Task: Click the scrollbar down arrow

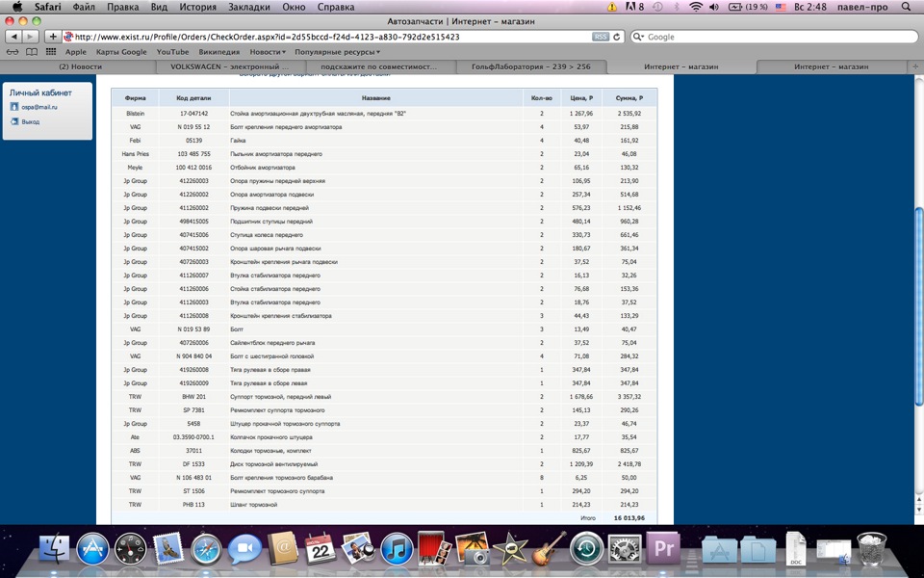Action: (x=918, y=510)
